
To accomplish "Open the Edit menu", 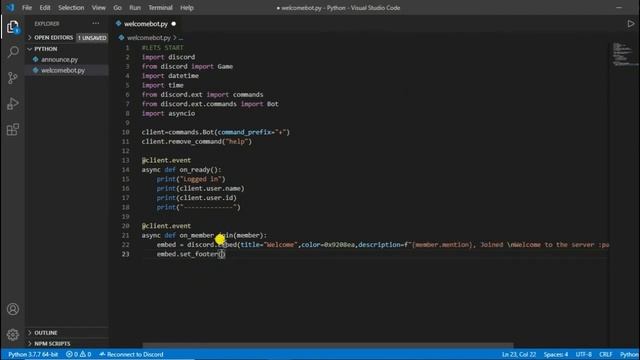I will pyautogui.click(x=45, y=8).
